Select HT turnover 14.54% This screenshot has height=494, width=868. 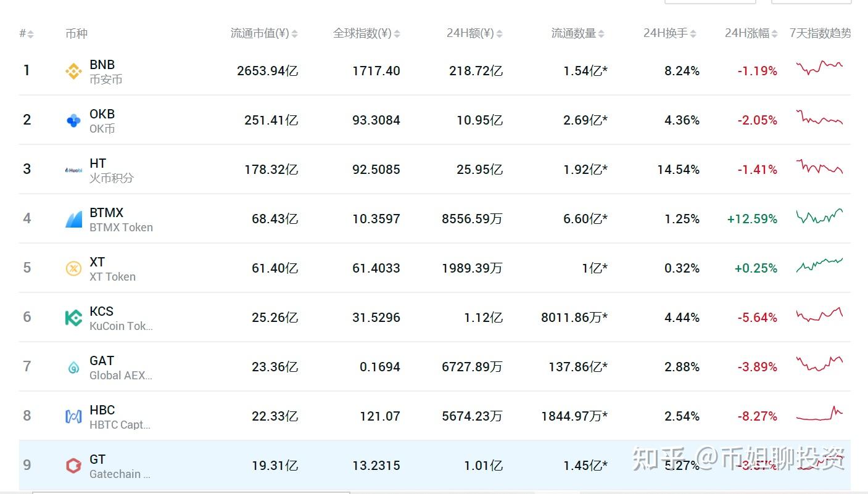[678, 170]
